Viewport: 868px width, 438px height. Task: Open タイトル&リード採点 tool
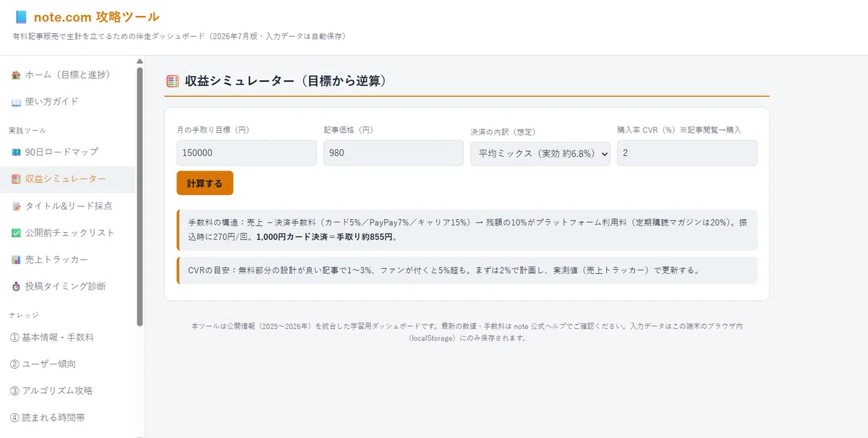click(67, 206)
